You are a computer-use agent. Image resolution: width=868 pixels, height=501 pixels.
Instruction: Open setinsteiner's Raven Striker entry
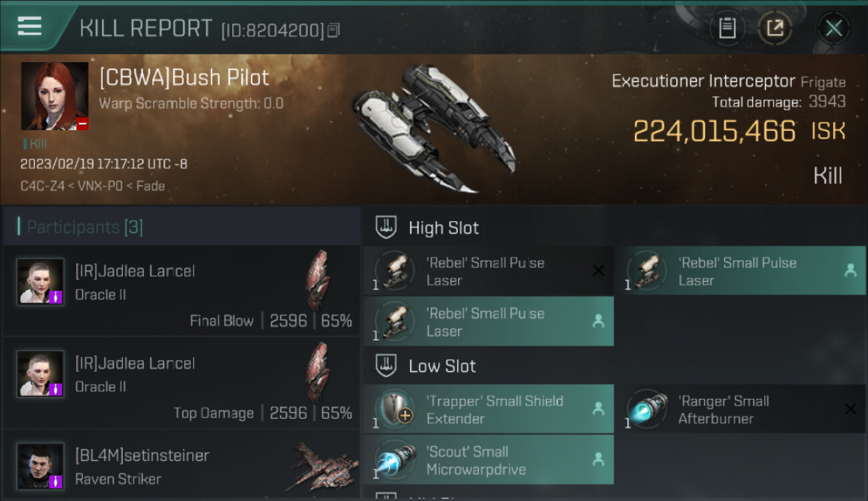tap(182, 466)
